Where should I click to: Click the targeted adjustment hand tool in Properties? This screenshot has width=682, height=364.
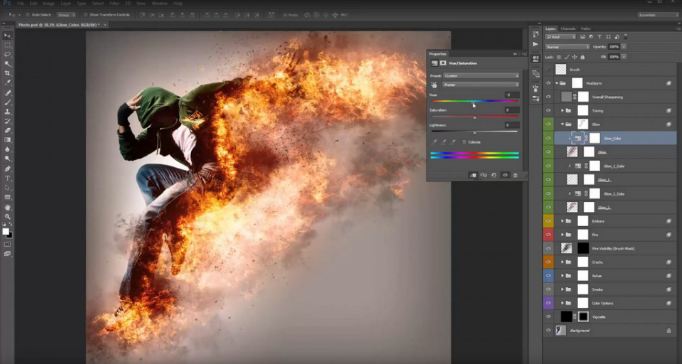click(434, 85)
